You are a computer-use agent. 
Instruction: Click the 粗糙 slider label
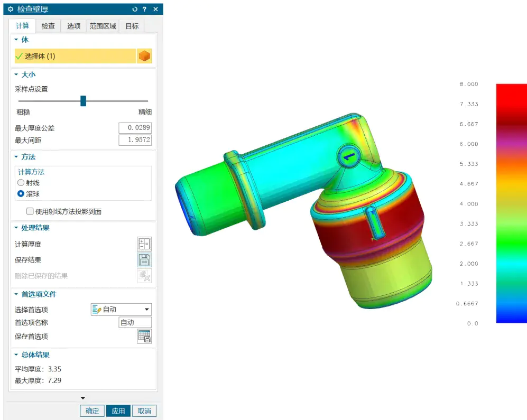pos(23,112)
